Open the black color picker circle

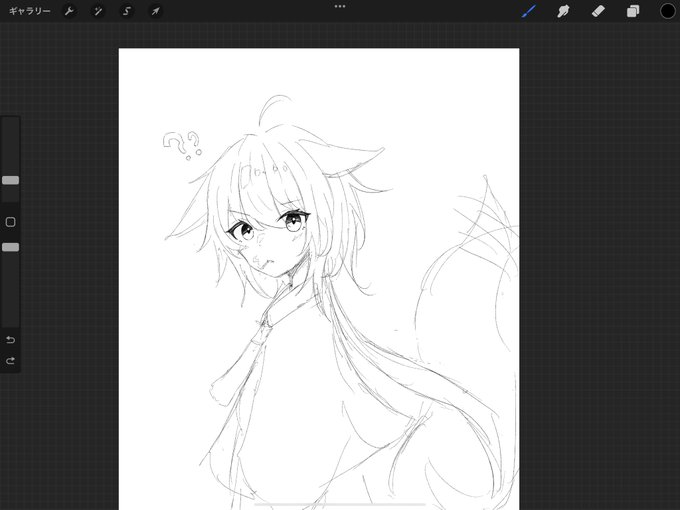click(668, 11)
